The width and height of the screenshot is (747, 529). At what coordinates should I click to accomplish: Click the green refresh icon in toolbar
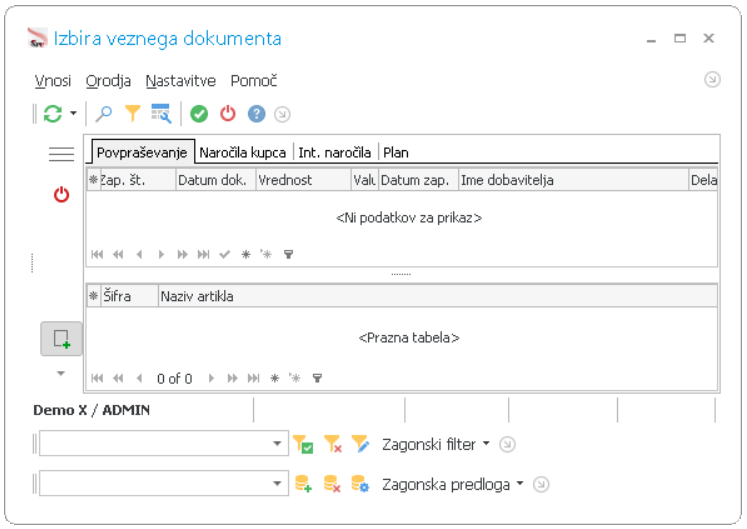pyautogui.click(x=53, y=114)
